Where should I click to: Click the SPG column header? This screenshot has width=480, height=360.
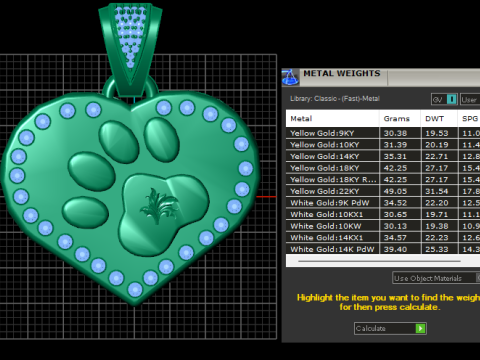pos(469,119)
